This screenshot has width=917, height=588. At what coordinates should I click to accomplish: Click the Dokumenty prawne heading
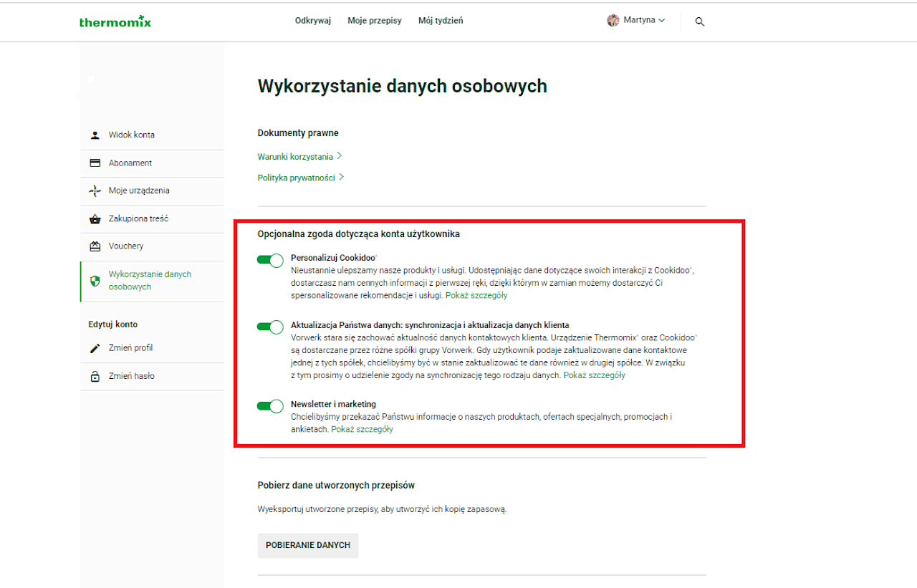(298, 133)
